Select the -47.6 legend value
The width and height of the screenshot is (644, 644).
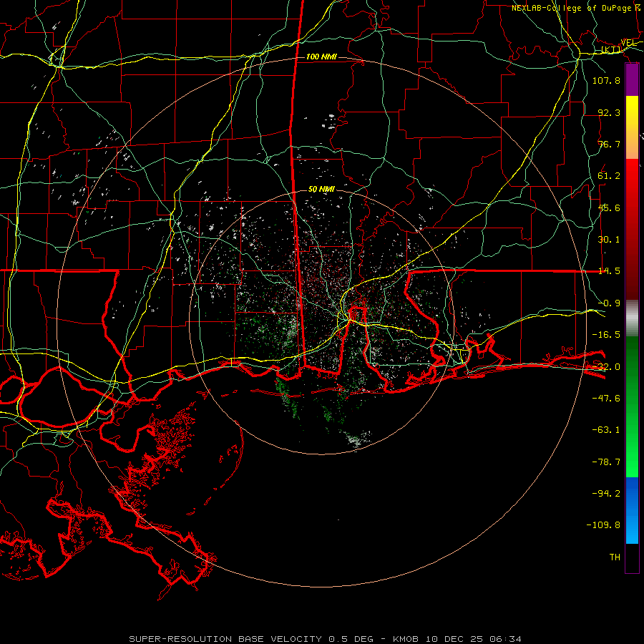tap(606, 399)
